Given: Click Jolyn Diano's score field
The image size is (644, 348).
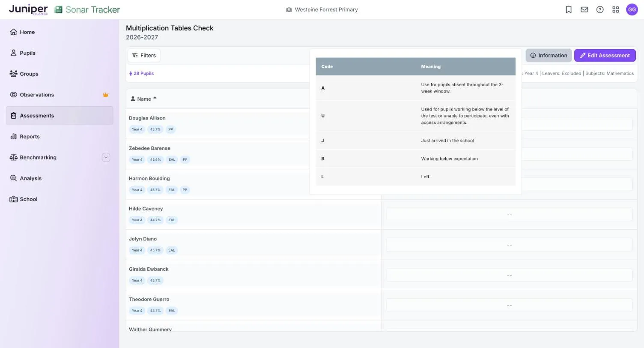Looking at the screenshot, I should point(509,245).
